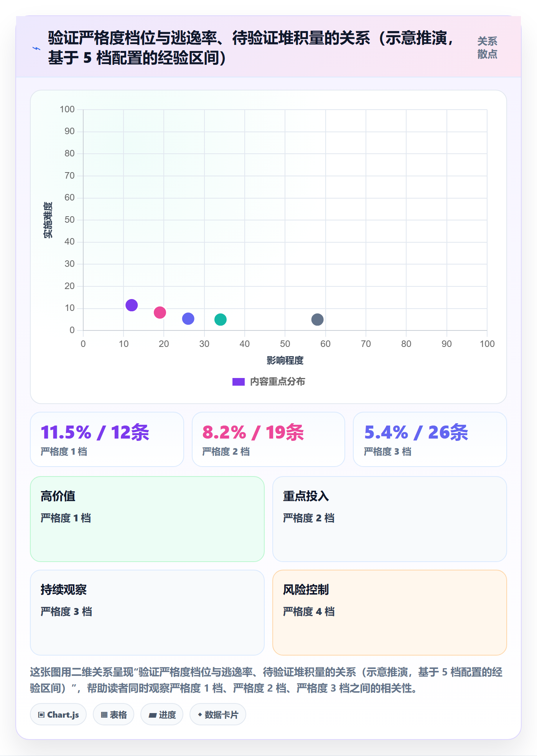Select the 8.2% / 19条 data card
This screenshot has width=537, height=756.
point(268,439)
